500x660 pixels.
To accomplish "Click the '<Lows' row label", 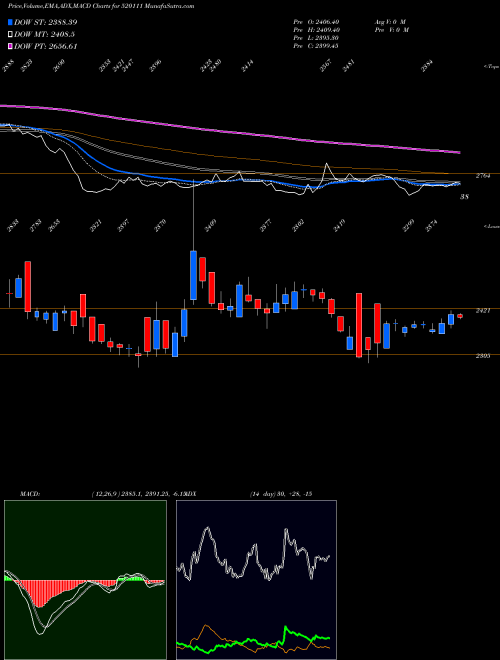I will click(490, 226).
